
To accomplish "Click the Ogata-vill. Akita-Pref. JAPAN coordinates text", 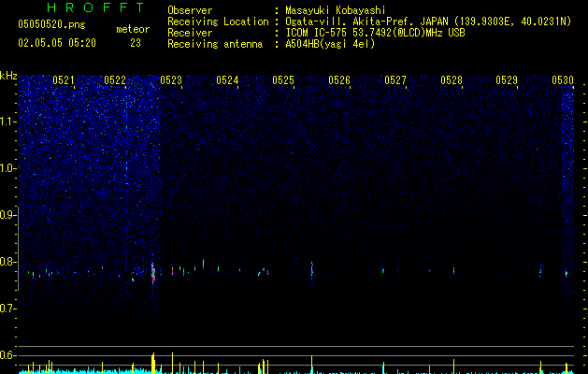I will 428,22.
